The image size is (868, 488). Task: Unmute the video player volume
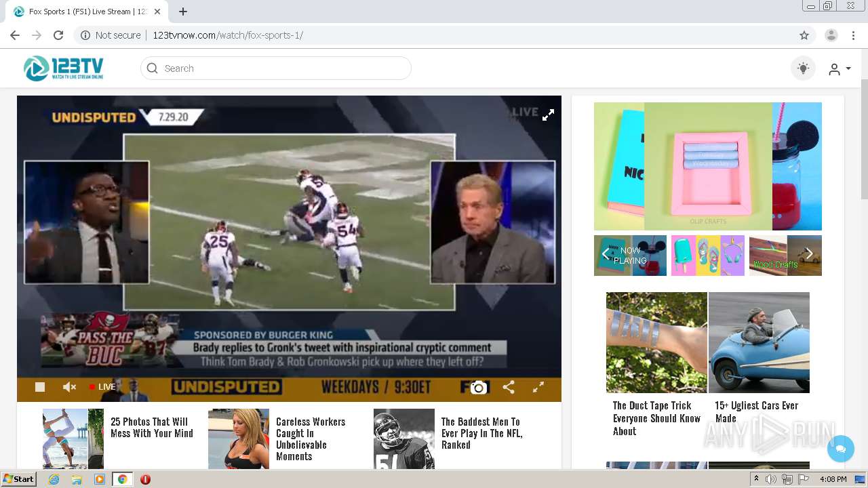(x=69, y=387)
